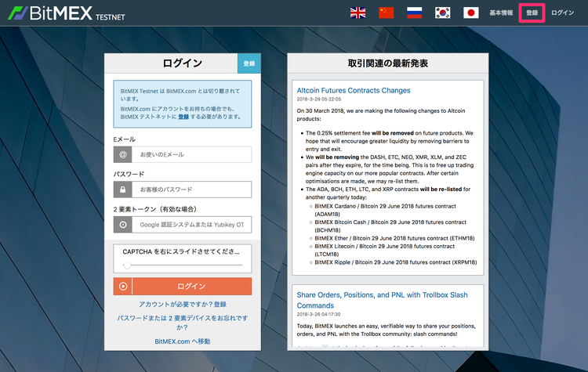Image resolution: width=588 pixels, height=372 pixels.
Task: Switch to the blue 登録 tab in login panel
Action: [x=249, y=63]
